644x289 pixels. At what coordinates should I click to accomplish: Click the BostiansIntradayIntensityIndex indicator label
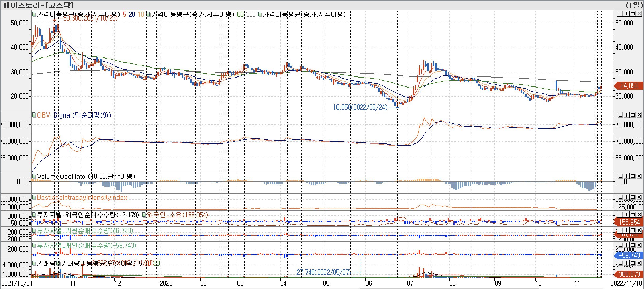(x=82, y=198)
